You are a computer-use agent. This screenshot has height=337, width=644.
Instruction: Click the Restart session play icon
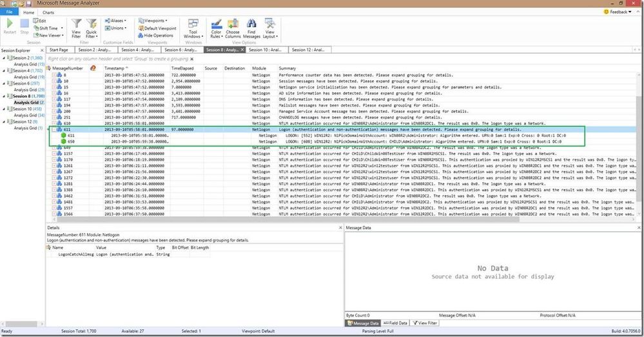10,24
